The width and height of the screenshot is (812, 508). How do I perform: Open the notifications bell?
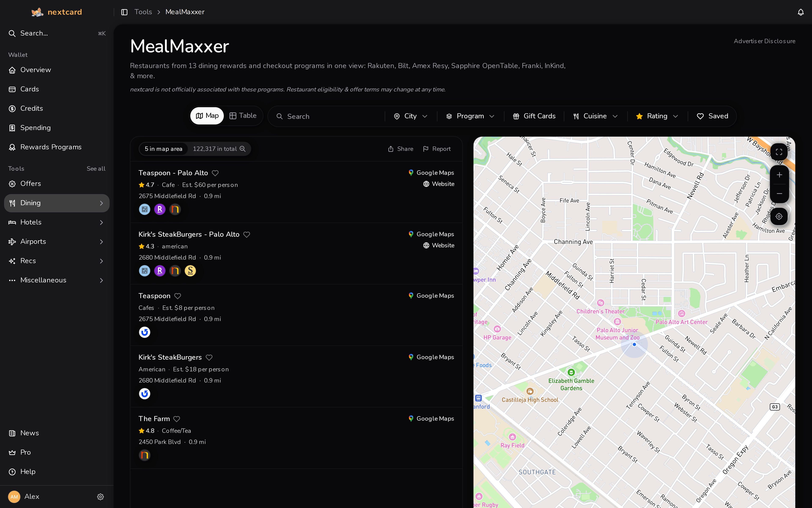tap(801, 12)
